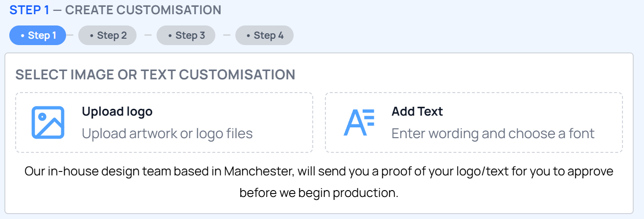Jump to the Step 4 pill
The width and height of the screenshot is (644, 219).
coord(264,35)
